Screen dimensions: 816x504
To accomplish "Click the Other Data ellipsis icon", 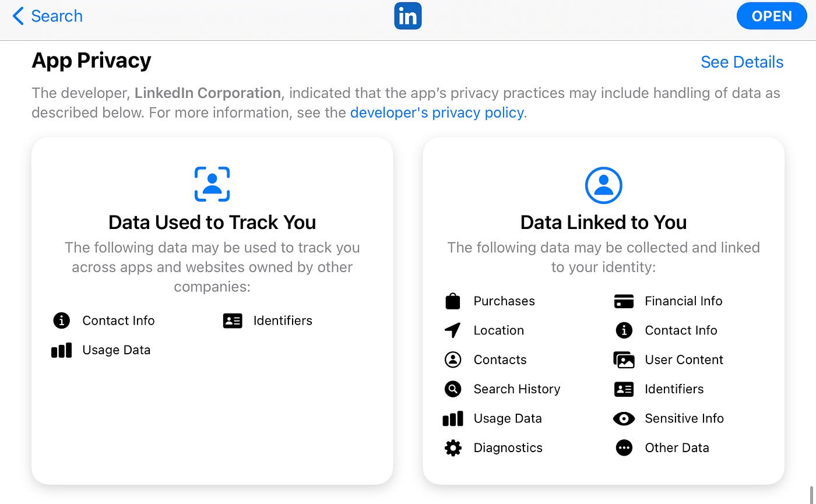I will click(x=624, y=447).
